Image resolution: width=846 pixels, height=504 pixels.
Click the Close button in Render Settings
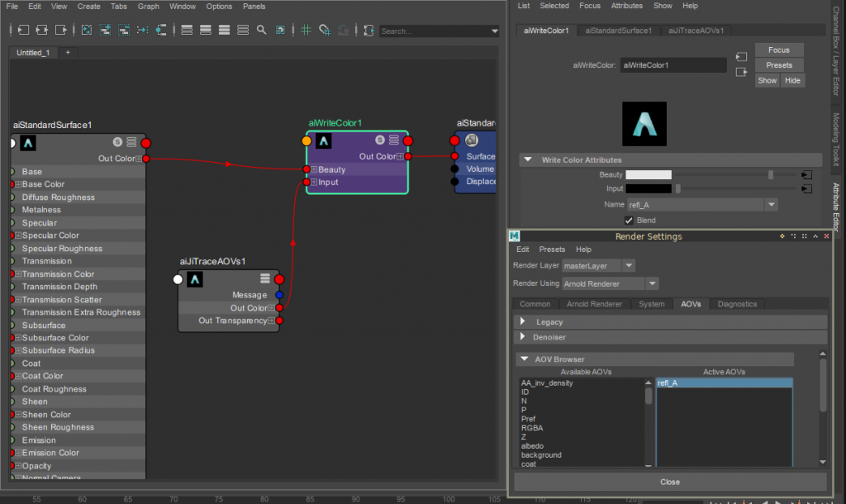(670, 482)
